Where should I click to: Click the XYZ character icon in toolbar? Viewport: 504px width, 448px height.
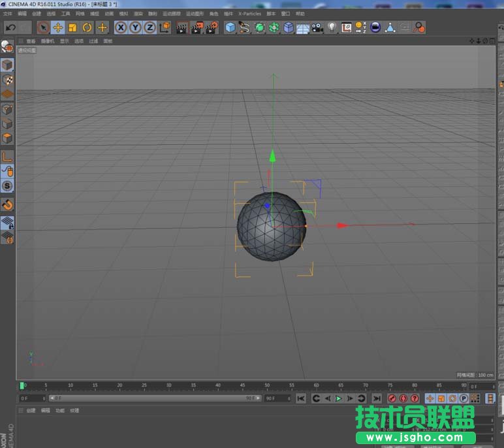(360, 27)
